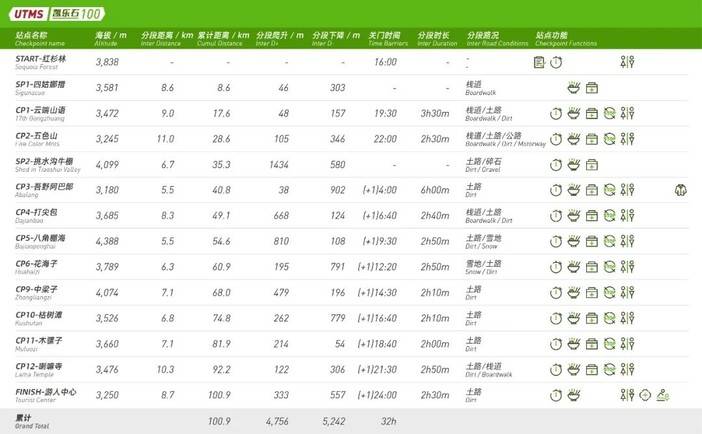Click the jacket icon in the CP3 row
The height and width of the screenshot is (434, 702).
click(x=680, y=189)
